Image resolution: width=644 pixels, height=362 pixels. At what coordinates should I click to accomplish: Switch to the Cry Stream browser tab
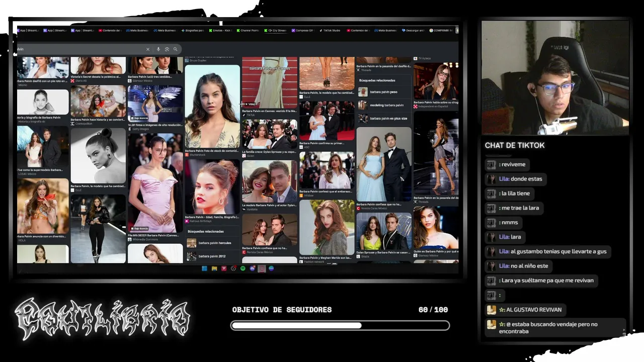point(276,31)
